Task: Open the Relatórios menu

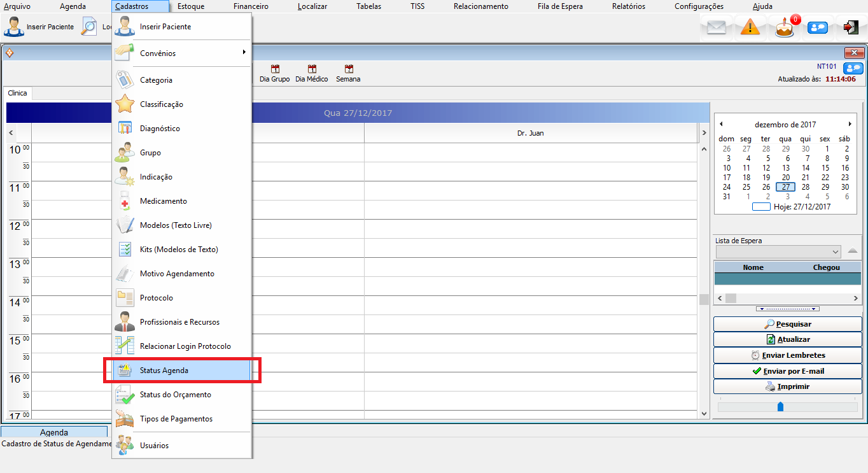Action: tap(628, 6)
